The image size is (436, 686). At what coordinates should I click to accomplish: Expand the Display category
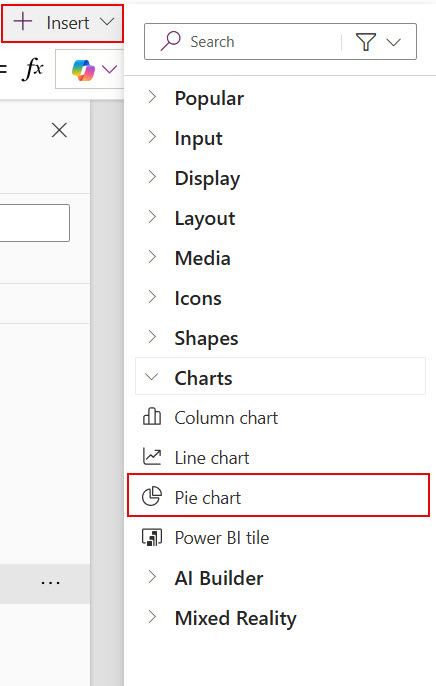[x=280, y=178]
